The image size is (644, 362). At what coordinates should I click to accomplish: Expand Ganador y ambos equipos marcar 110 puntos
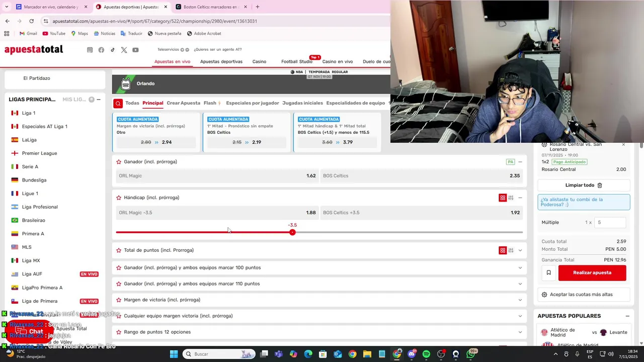coord(520,284)
